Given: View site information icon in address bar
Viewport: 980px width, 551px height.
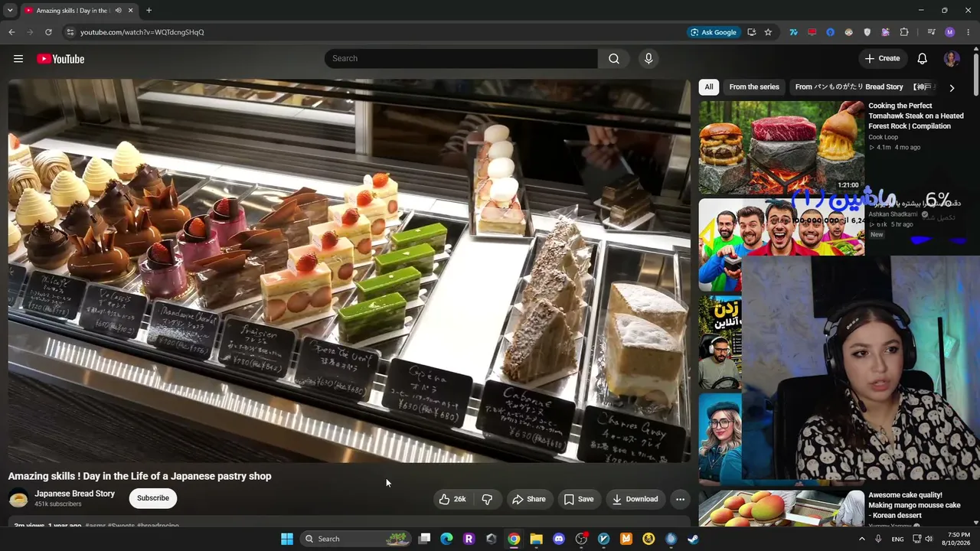Looking at the screenshot, I should (70, 32).
